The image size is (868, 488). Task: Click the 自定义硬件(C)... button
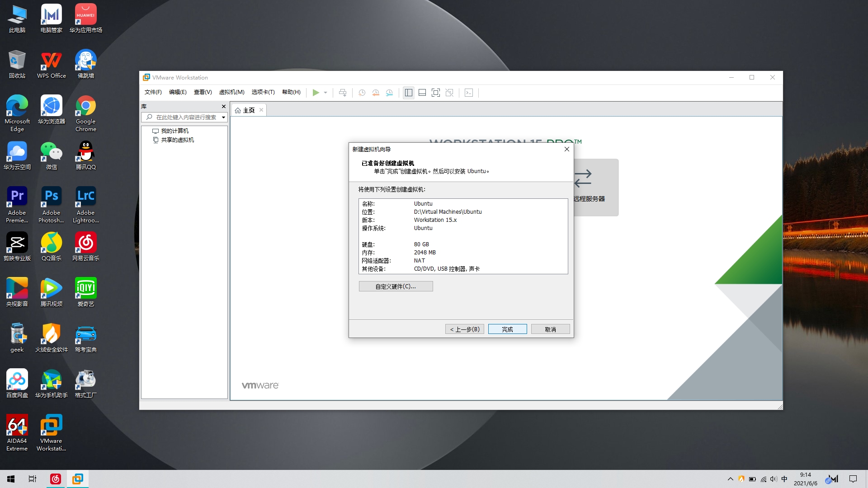[396, 286]
